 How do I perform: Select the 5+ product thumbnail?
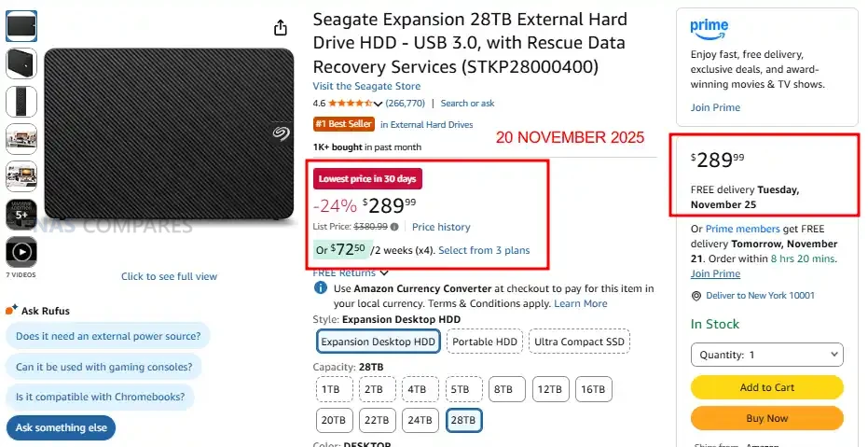click(x=21, y=214)
